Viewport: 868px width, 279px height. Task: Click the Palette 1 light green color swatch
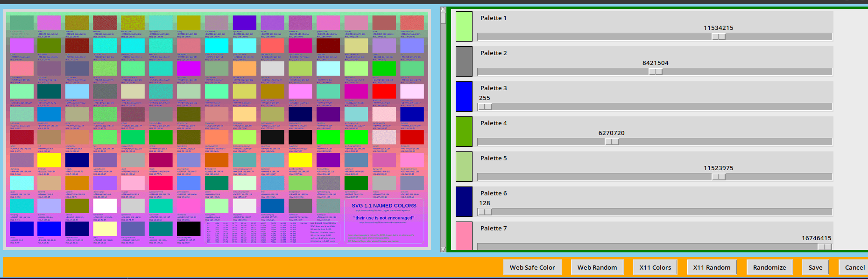click(464, 27)
